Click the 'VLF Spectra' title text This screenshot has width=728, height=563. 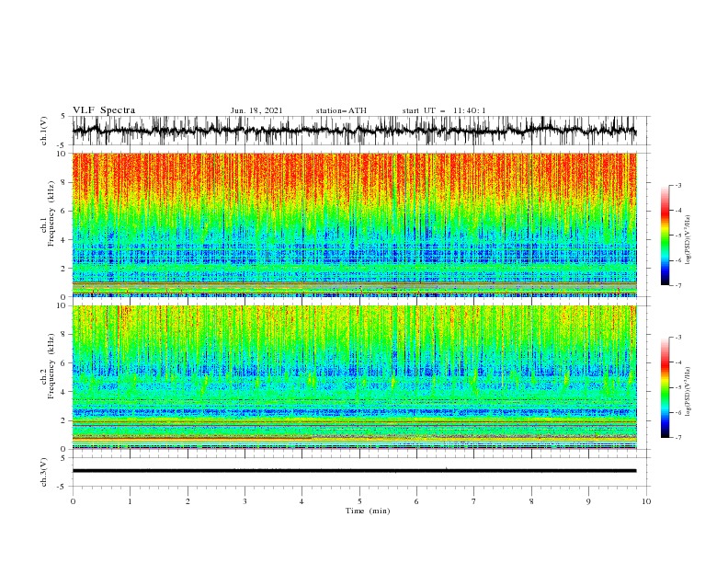coord(104,110)
